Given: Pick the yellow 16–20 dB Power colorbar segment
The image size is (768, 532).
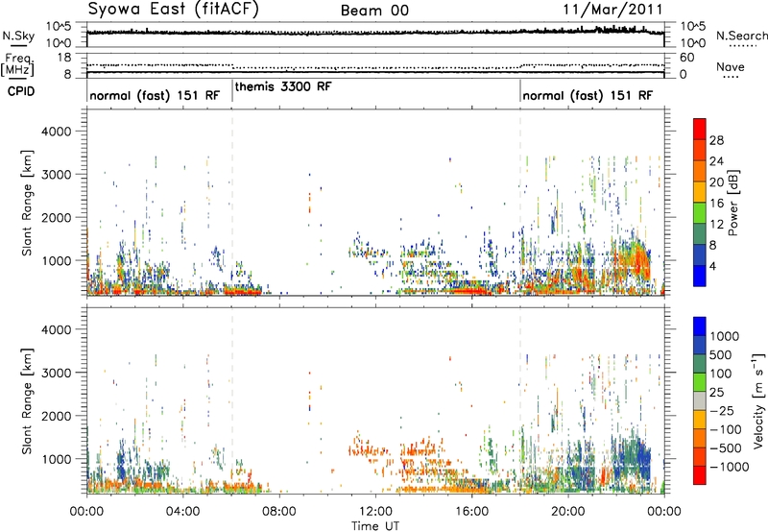Looking at the screenshot, I should pyautogui.click(x=700, y=191).
